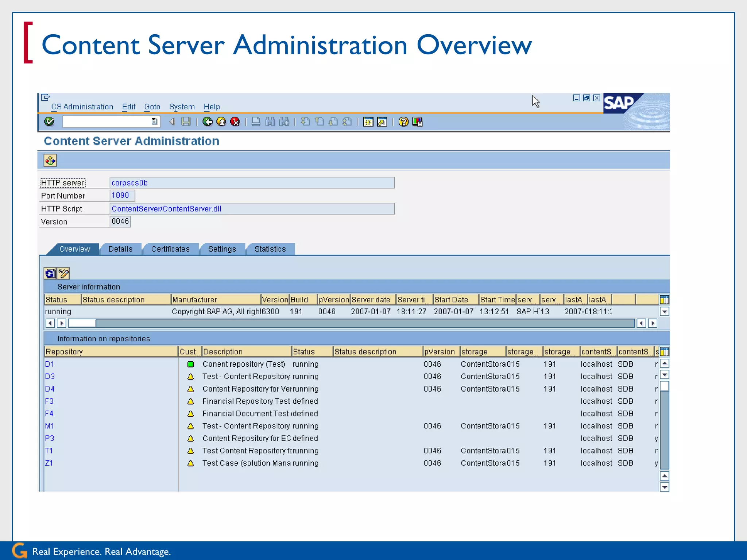Click the pencil edit icon above Server information

[63, 273]
